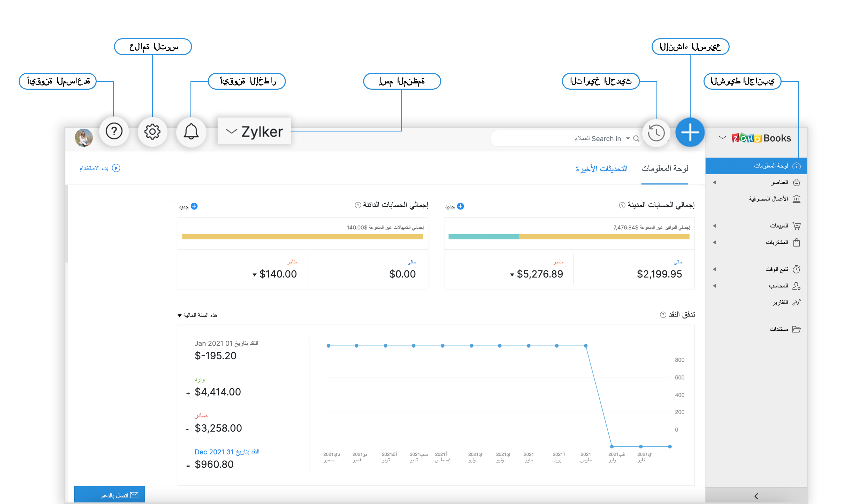Click the contact support button

109,495
